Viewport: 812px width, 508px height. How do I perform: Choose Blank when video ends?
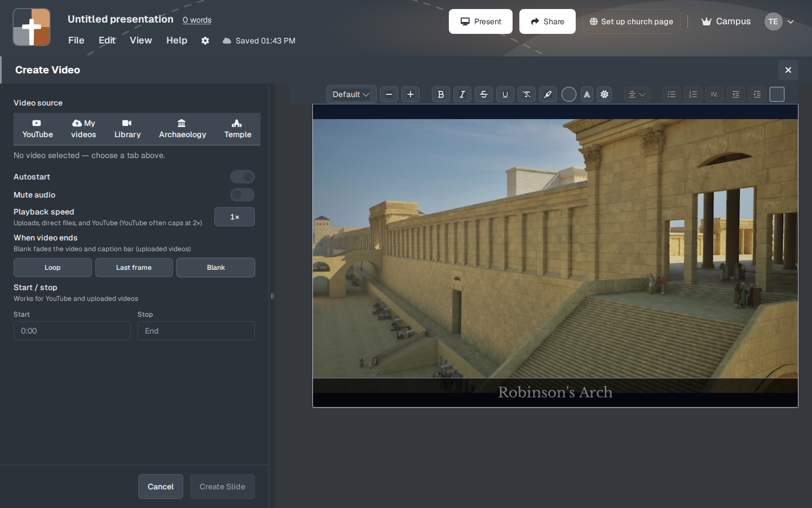tap(216, 268)
